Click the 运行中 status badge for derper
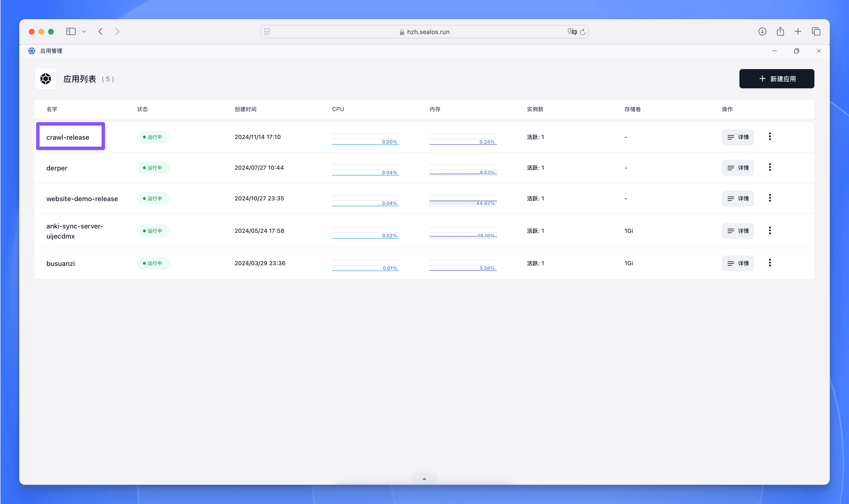 point(153,168)
